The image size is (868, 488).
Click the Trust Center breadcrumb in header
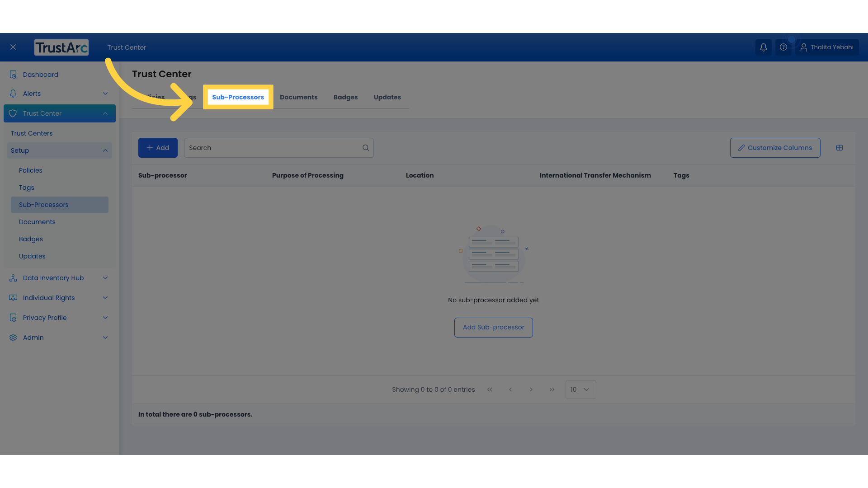[x=127, y=47]
